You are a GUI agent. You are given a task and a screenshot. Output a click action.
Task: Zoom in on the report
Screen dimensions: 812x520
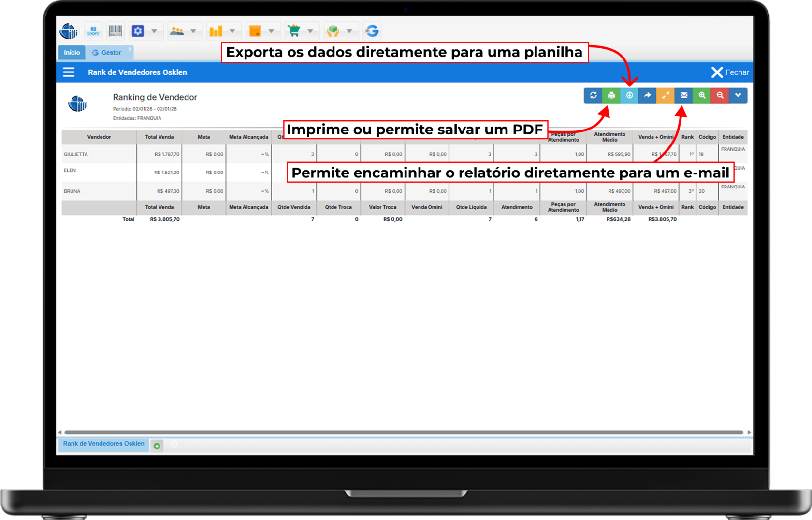[x=702, y=96]
